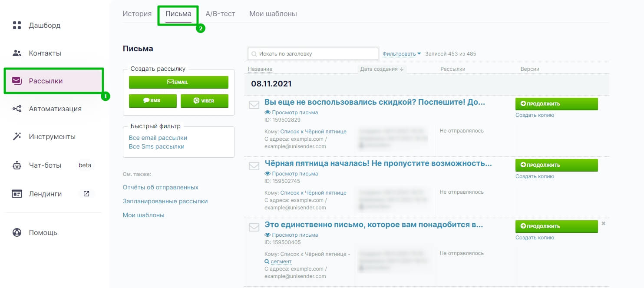Sort by Дата создания column
The width and height of the screenshot is (644, 288).
pos(382,69)
